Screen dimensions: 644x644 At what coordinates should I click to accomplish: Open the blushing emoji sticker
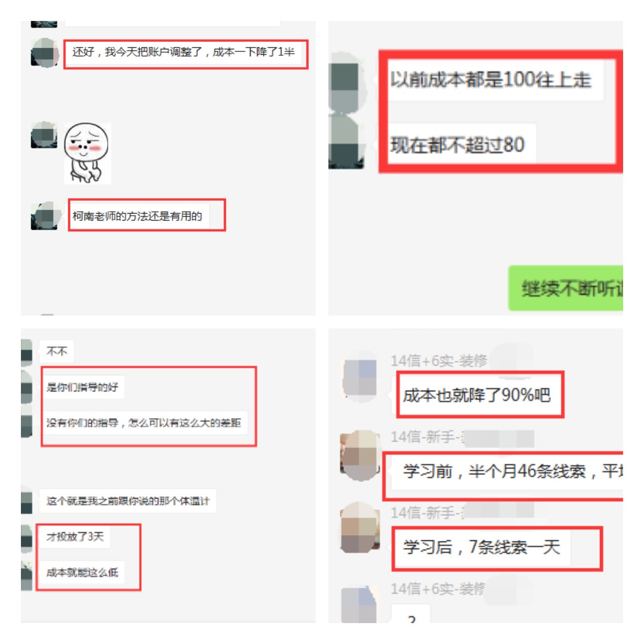(x=87, y=153)
